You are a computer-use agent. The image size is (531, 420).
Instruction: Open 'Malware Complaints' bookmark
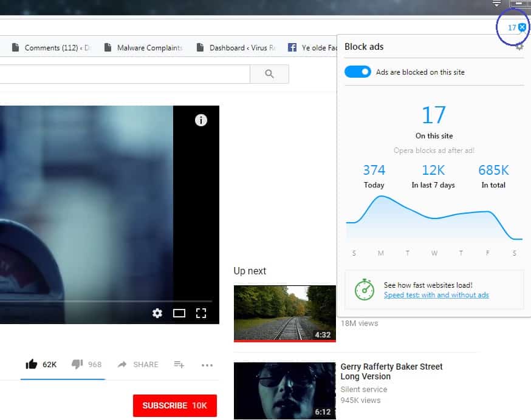(143, 48)
